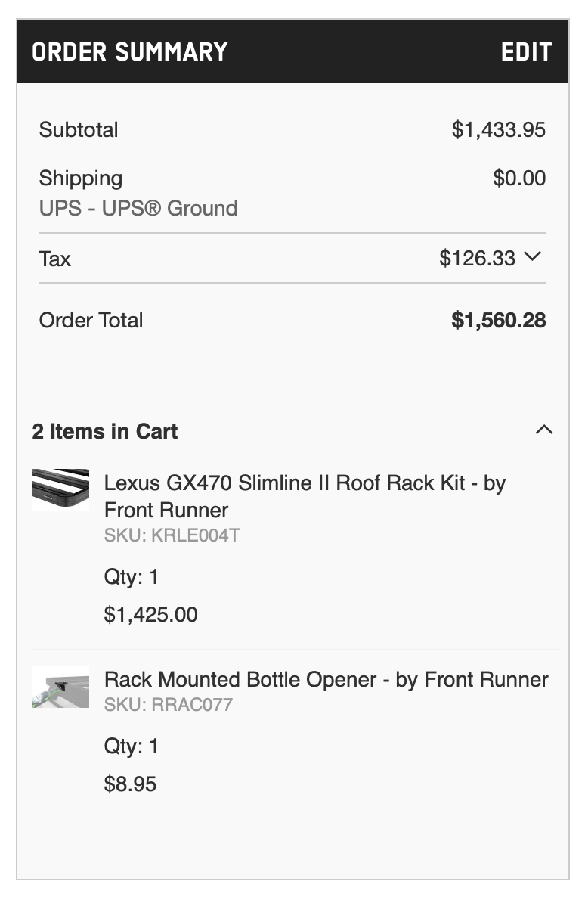
Task: Expand the Tax breakdown chevron
Action: 532,257
